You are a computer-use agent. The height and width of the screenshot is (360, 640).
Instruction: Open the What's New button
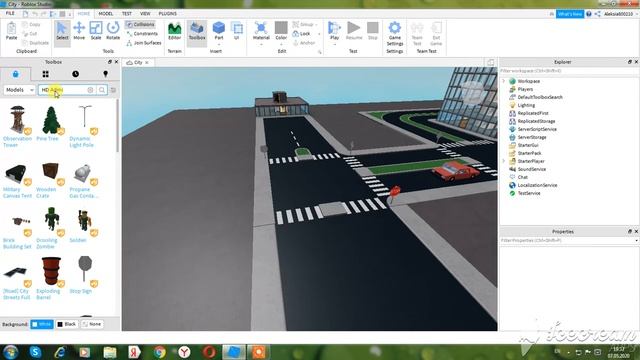coord(570,14)
